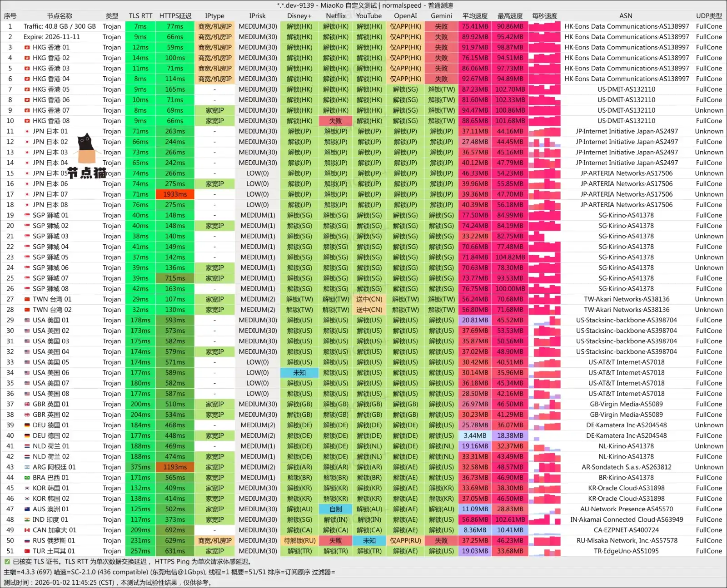Click the per-second speed chart for row 1
This screenshot has width=727, height=588.
544,26
